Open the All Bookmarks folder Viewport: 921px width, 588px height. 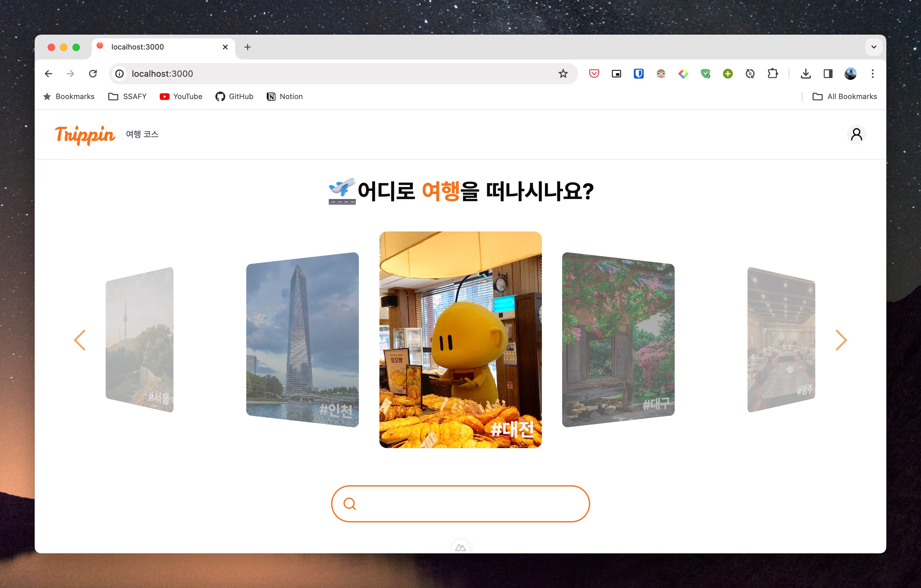pyautogui.click(x=845, y=97)
